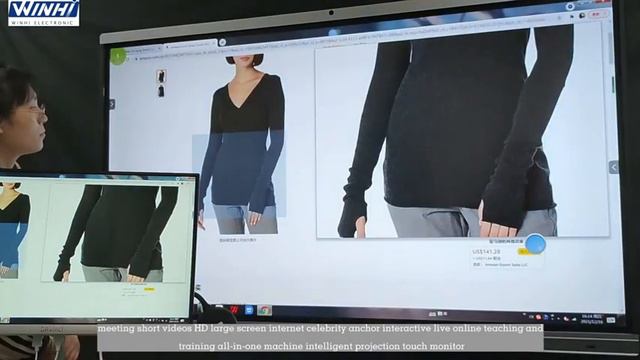Click the Chrome profile avatar icon

582,16
